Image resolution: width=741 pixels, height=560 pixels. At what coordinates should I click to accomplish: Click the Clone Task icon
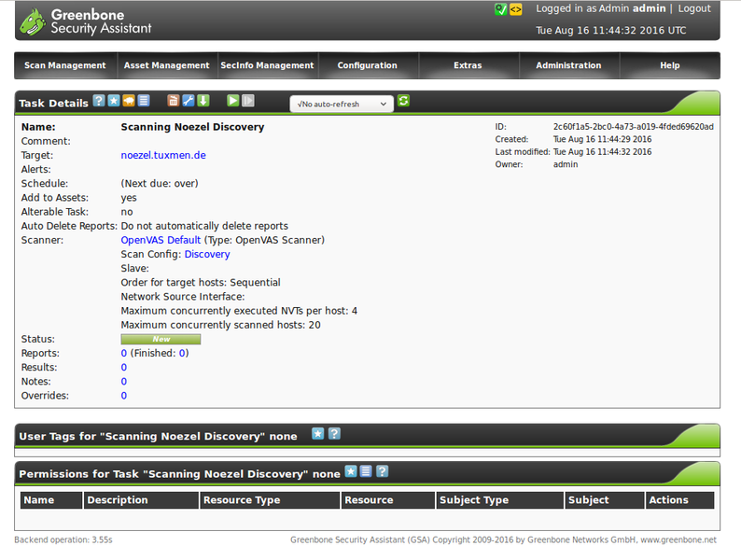pos(129,101)
